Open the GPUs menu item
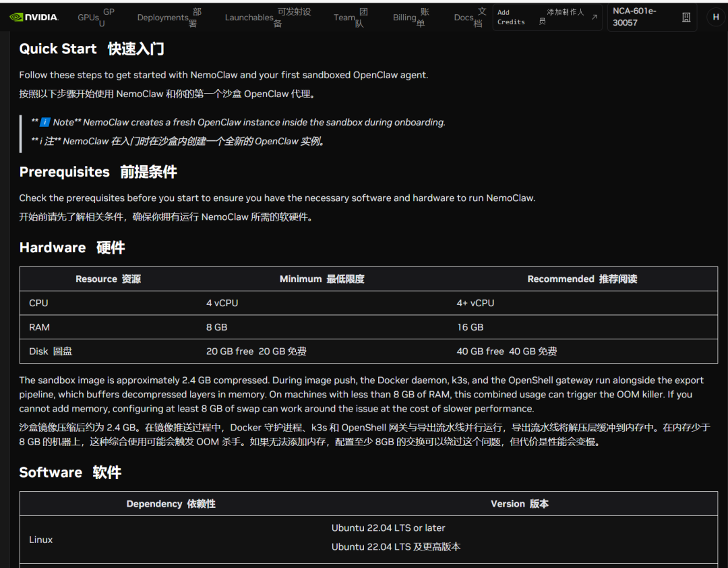The image size is (728, 568). 96,17
